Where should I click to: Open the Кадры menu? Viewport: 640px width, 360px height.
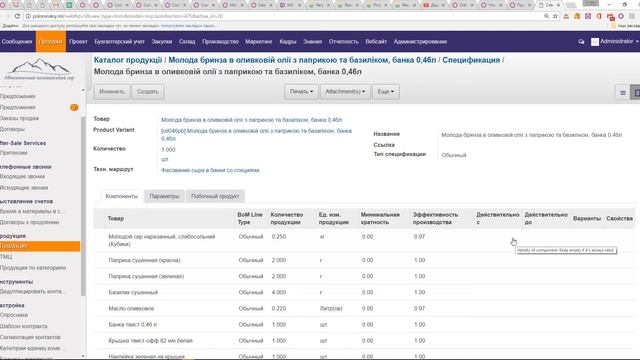(x=288, y=42)
